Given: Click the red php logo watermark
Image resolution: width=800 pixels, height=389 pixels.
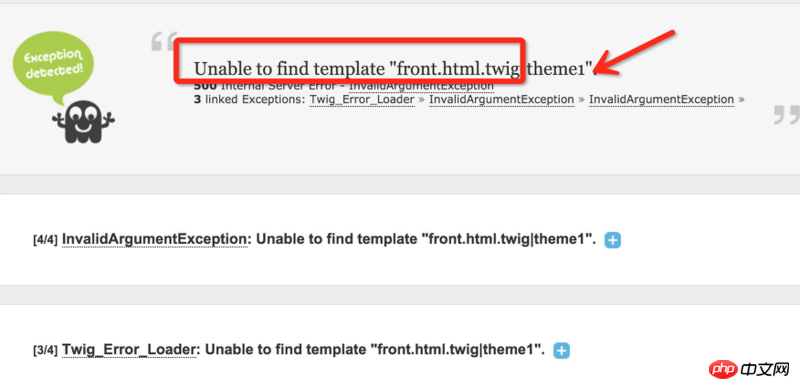Looking at the screenshot, I should point(723,368).
